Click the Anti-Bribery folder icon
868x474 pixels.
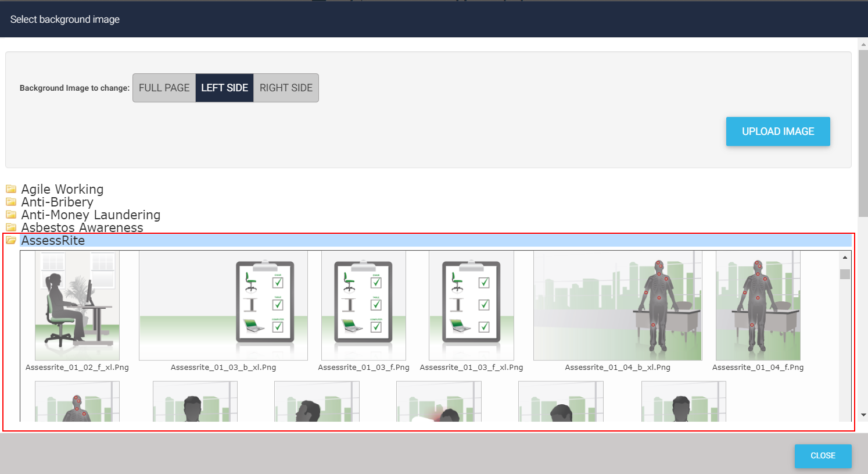(x=11, y=202)
